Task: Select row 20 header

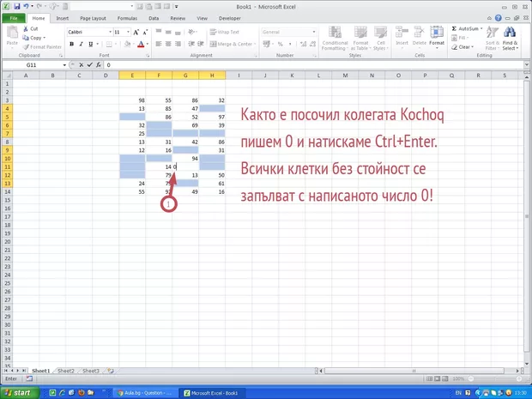Action: coord(7,242)
